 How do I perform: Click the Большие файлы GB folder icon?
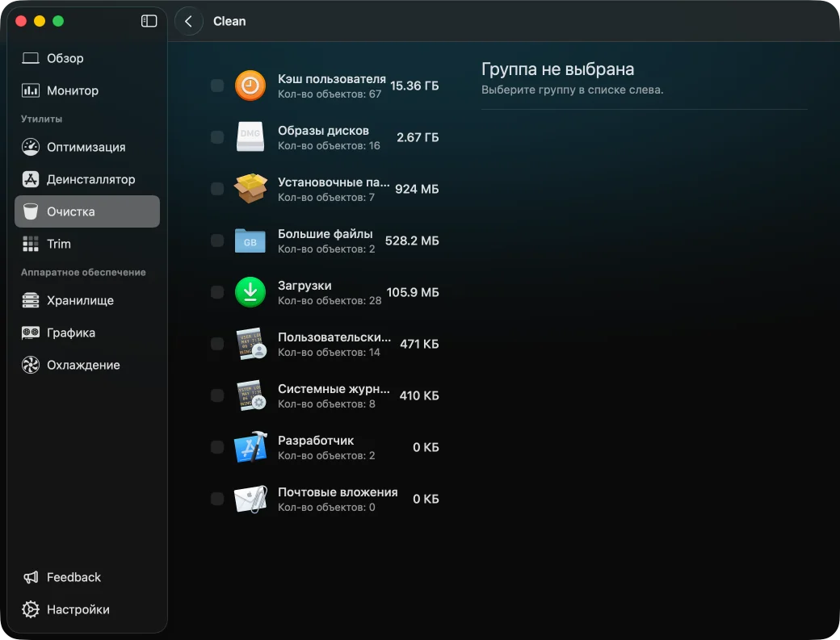point(250,241)
